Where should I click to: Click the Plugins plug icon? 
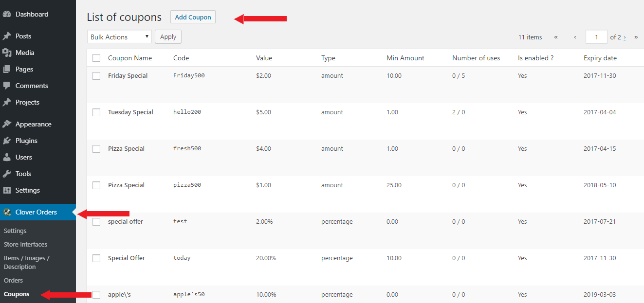(x=7, y=141)
